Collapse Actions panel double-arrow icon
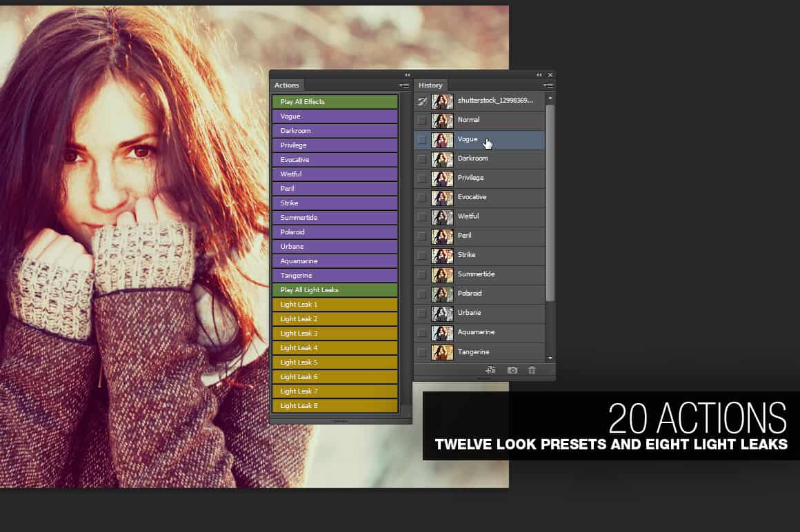Image resolution: width=800 pixels, height=532 pixels. coord(407,75)
